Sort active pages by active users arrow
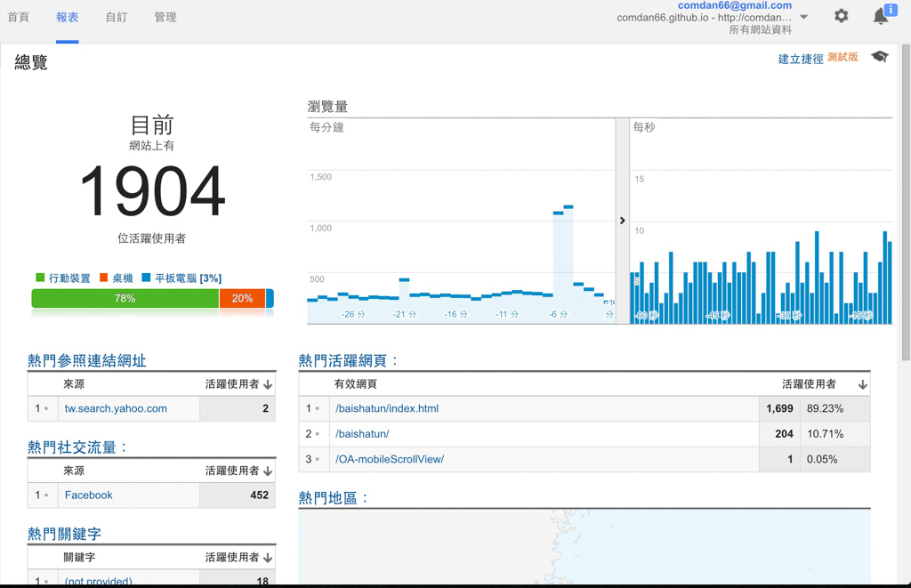 (x=863, y=384)
